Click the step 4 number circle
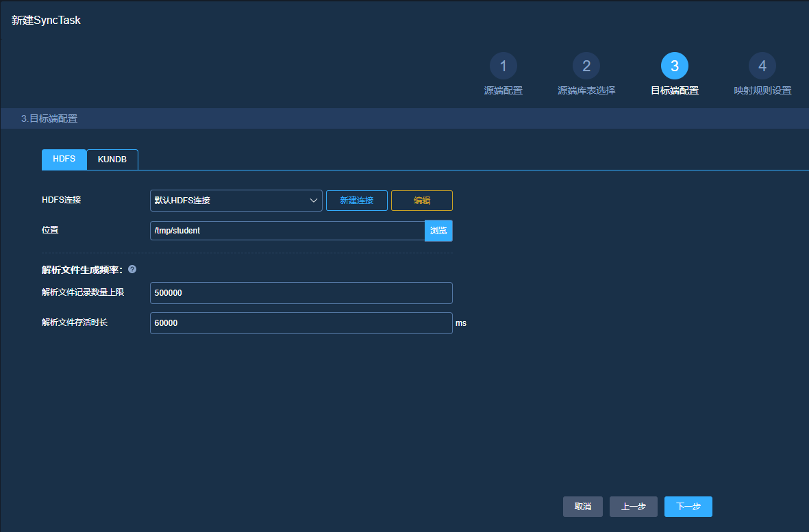 (x=762, y=66)
